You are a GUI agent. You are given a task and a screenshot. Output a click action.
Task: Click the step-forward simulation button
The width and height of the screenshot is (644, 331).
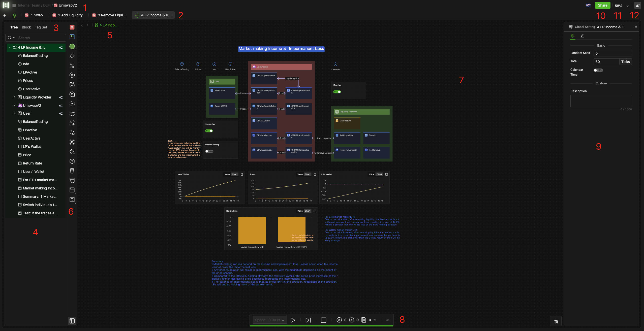coord(308,320)
